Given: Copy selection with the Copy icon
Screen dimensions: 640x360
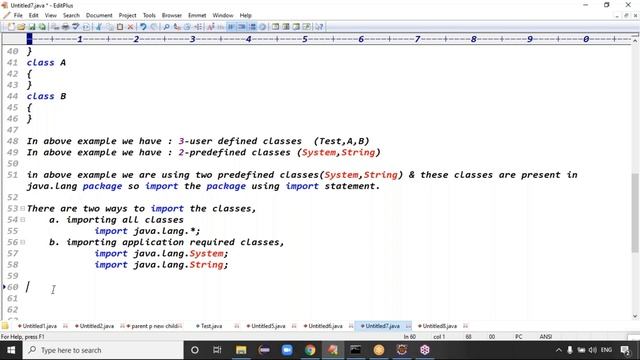Looking at the screenshot, I should pos(109,27).
